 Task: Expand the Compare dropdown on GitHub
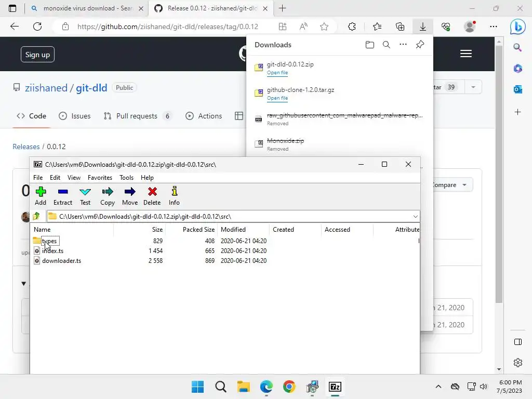tap(464, 185)
